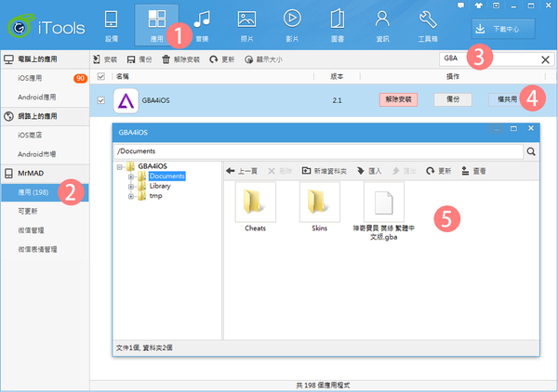This screenshot has width=558, height=392.
Task: Click the 下載中心 (Download Center) button
Action: coord(503,28)
